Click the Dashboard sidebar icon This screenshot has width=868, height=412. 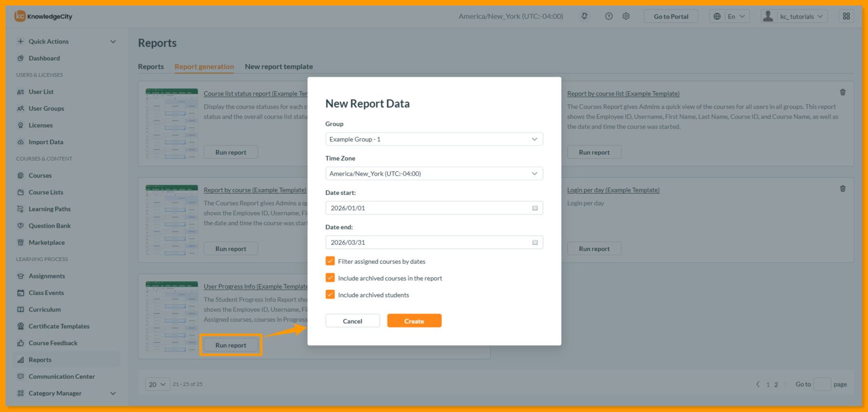[x=20, y=58]
